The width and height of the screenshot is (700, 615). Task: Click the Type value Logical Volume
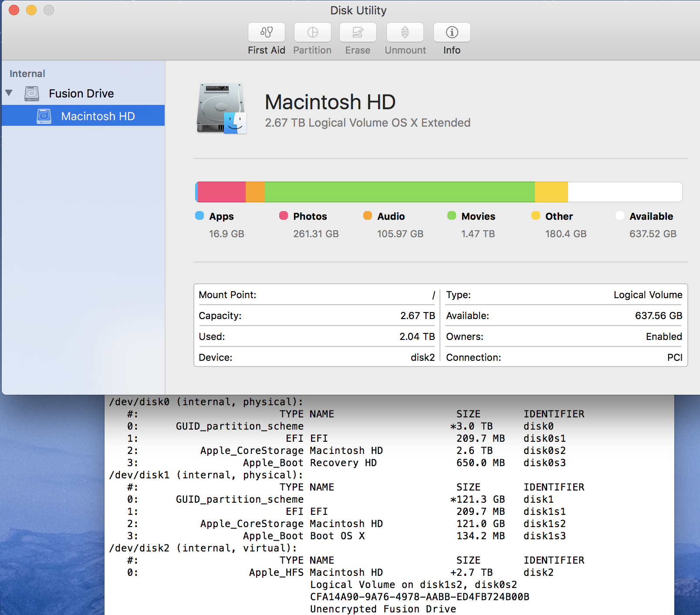click(x=648, y=295)
